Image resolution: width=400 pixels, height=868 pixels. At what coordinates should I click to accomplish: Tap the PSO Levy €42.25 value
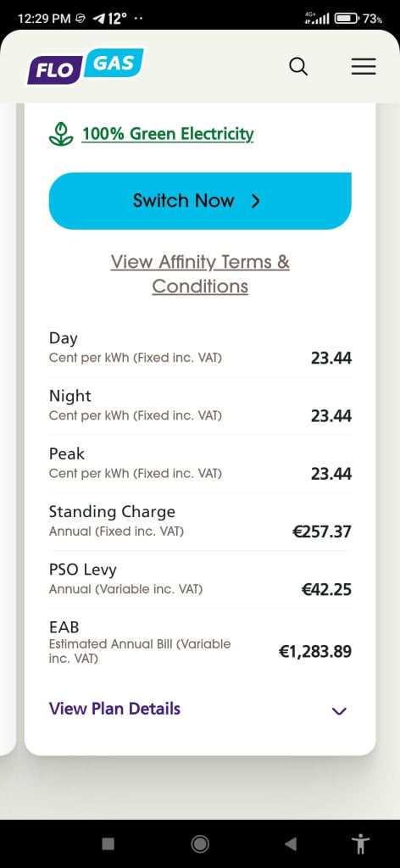(x=326, y=590)
